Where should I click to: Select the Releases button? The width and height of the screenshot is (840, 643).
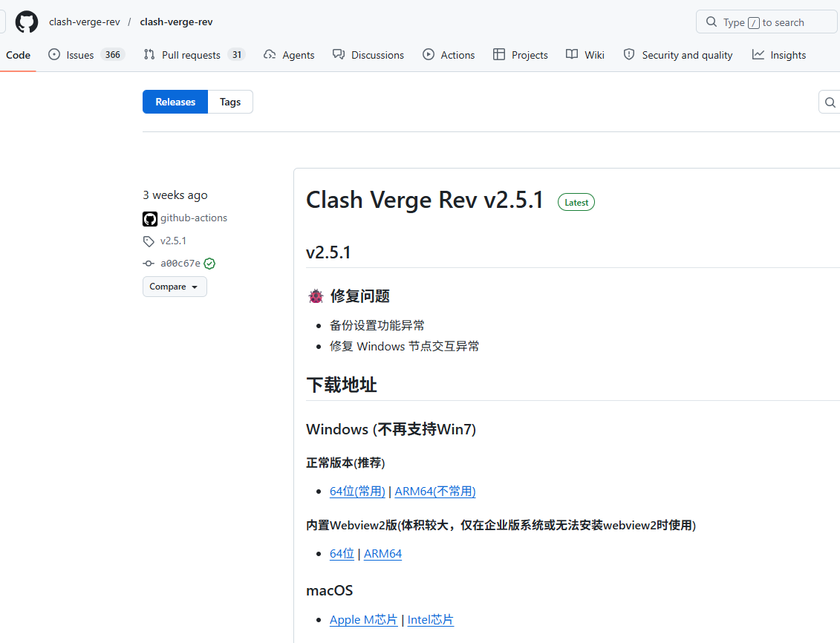(x=175, y=102)
